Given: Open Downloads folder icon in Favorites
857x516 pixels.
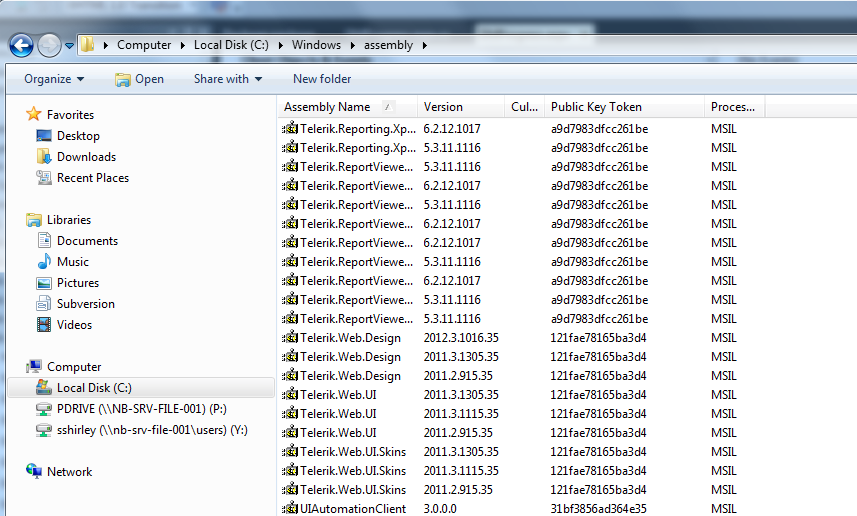Looking at the screenshot, I should point(44,156).
